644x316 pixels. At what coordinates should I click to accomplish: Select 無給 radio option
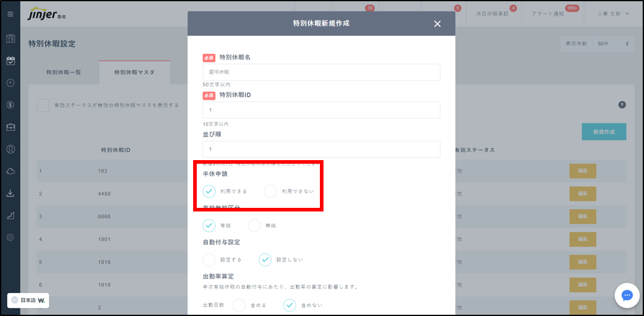254,225
